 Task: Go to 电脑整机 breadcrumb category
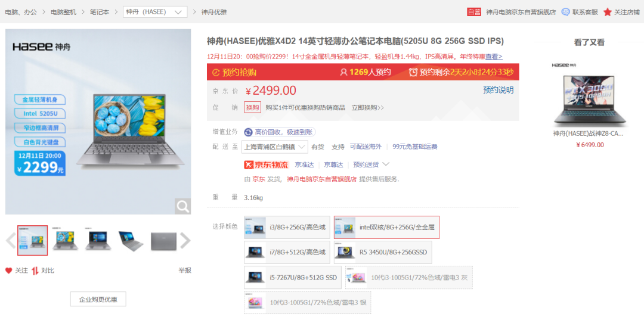(63, 12)
